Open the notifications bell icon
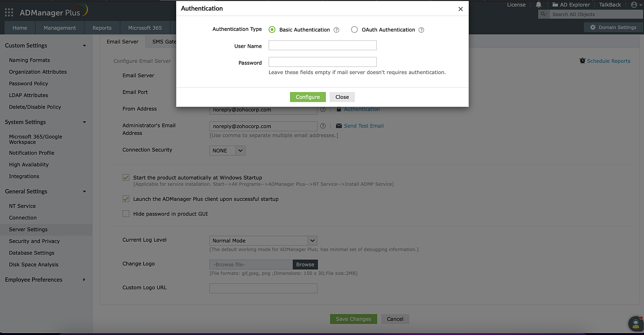 (538, 5)
